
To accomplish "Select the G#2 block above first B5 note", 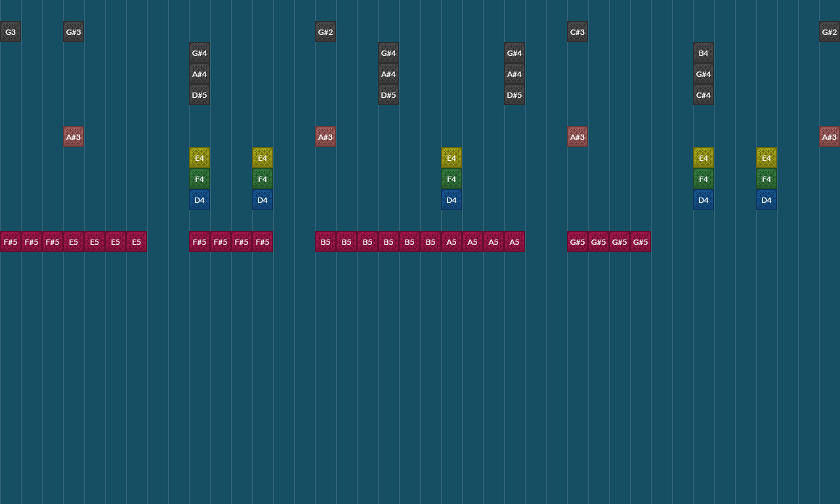I will (325, 31).
